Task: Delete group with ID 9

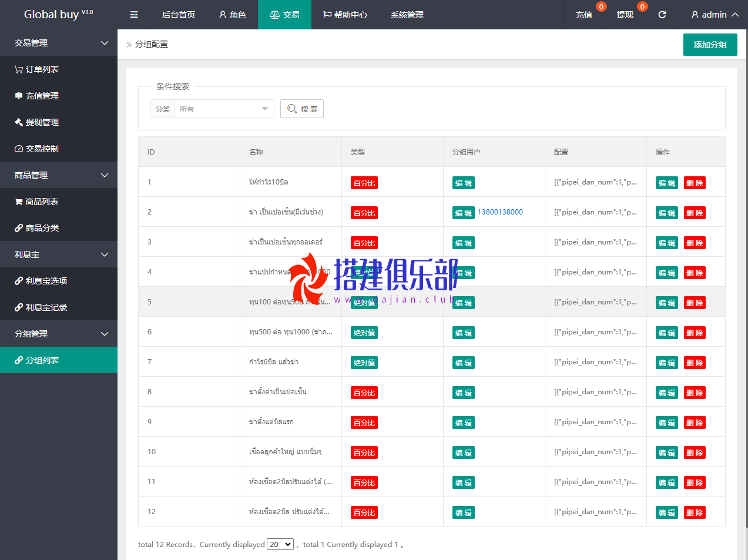Action: [x=695, y=422]
